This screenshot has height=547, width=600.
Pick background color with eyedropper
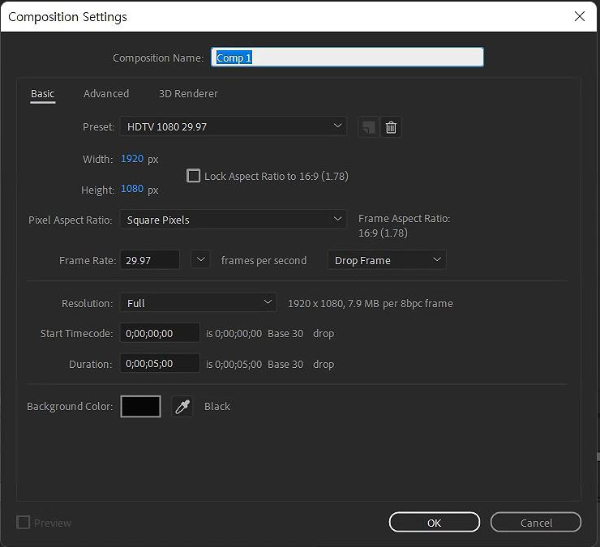[x=183, y=407]
